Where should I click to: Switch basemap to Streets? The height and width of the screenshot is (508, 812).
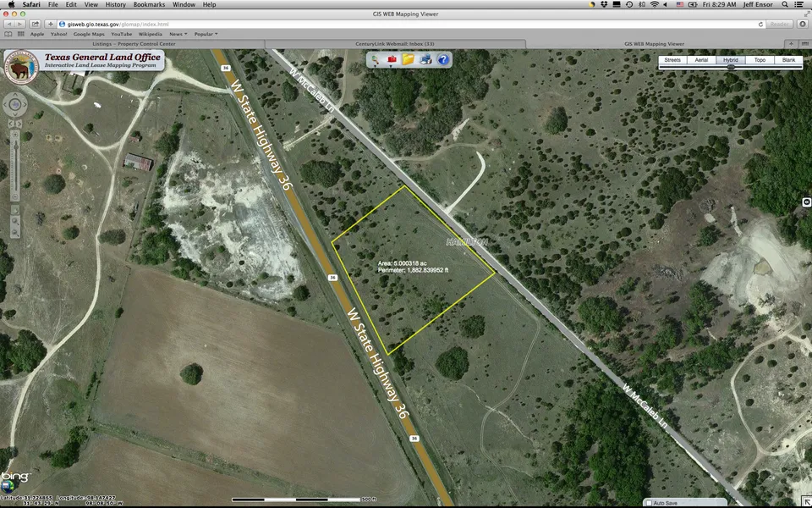click(672, 60)
